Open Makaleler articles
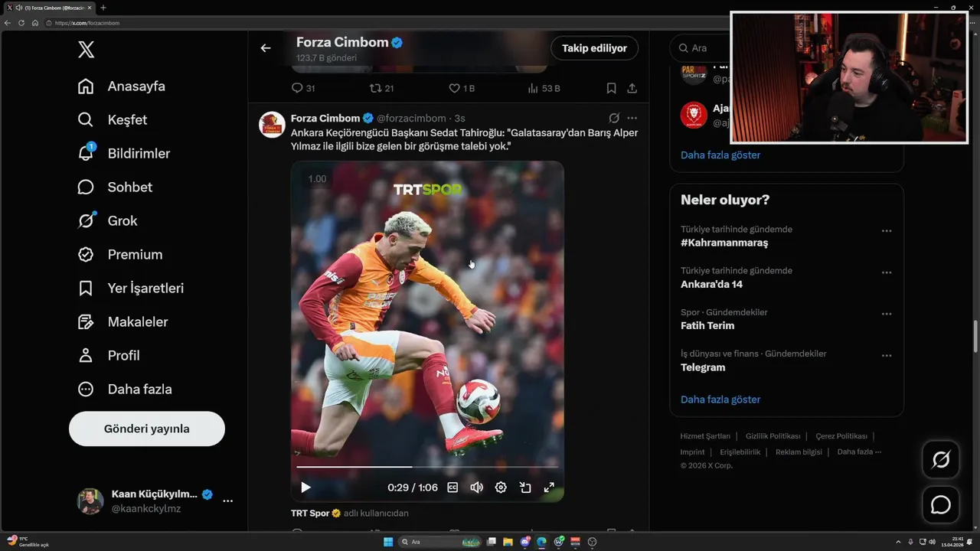980x551 pixels. (122, 322)
